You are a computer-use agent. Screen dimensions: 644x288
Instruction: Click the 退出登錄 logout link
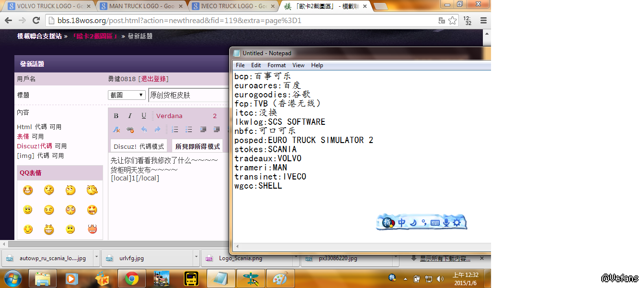[153, 79]
